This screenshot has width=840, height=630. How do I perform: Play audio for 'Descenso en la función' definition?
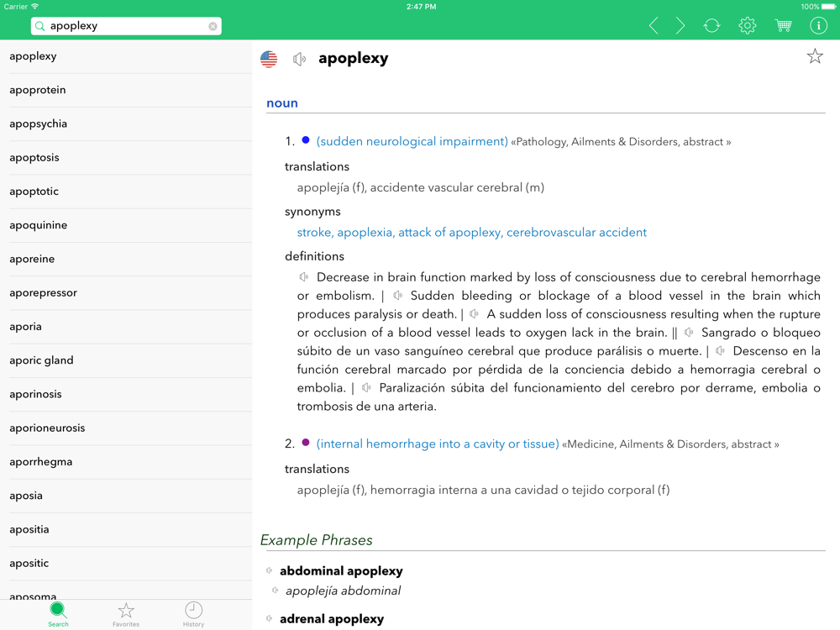point(721,351)
